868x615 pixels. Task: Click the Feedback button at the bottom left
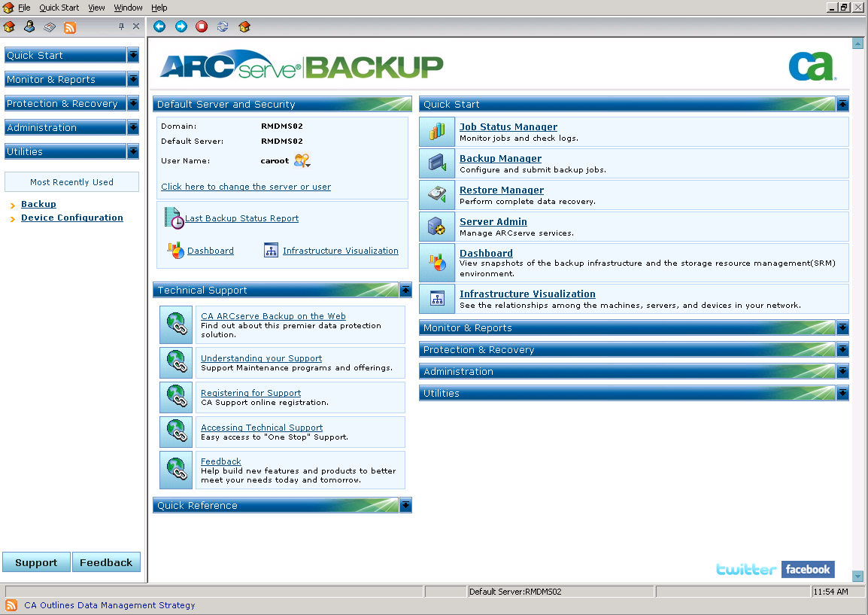(x=106, y=562)
